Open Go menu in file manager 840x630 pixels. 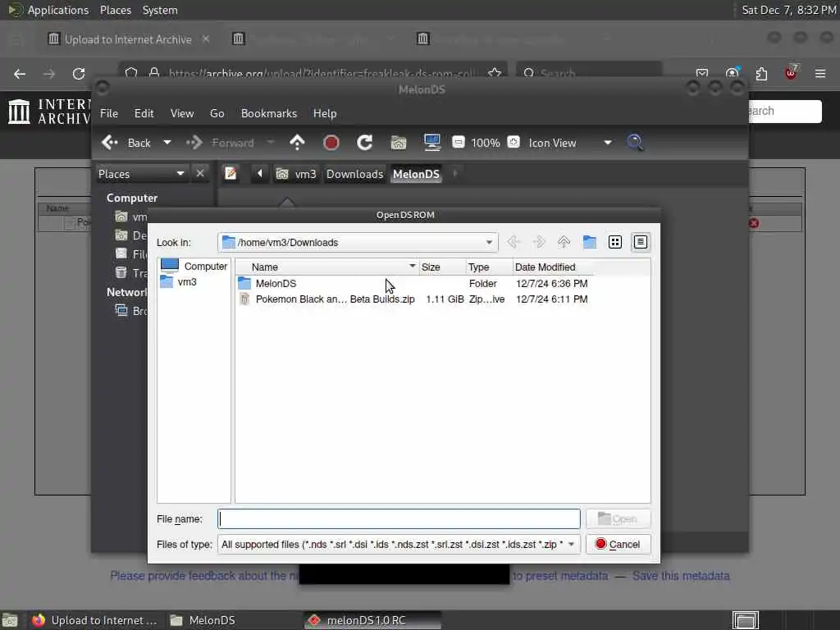click(x=217, y=113)
